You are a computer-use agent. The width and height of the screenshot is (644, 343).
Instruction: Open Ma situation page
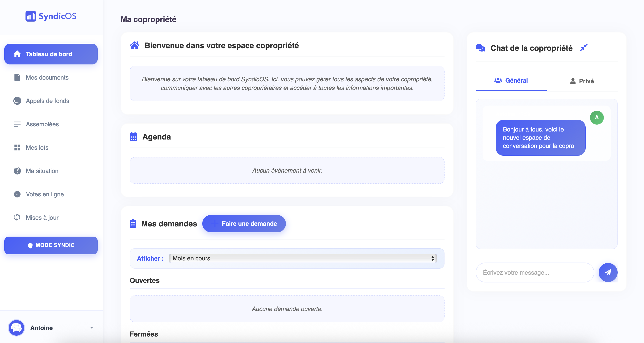pyautogui.click(x=42, y=171)
